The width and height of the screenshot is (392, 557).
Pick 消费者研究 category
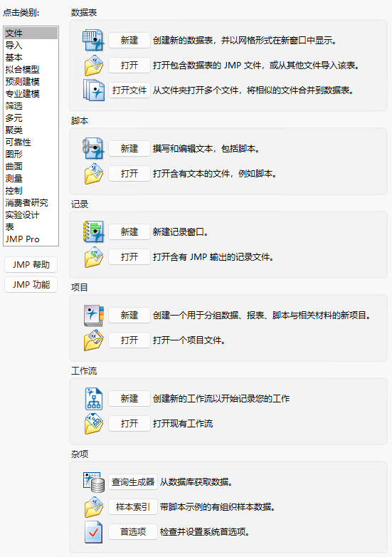tap(31, 202)
